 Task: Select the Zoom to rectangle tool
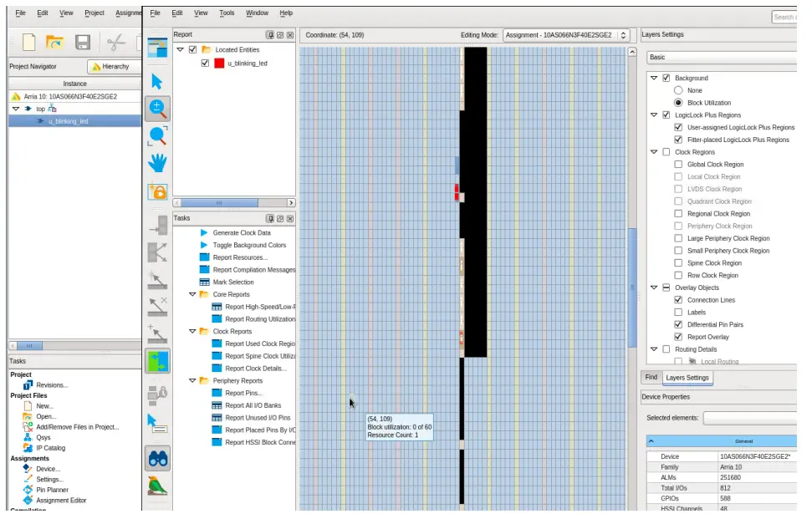(157, 135)
